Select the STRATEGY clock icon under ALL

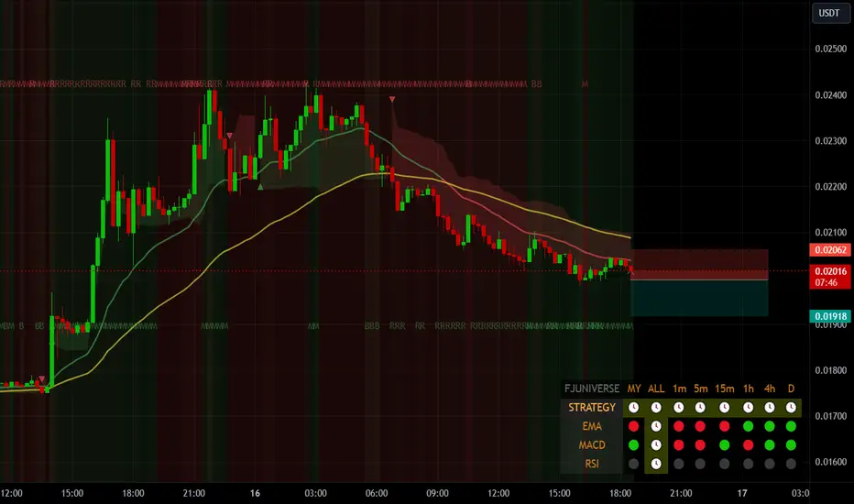[656, 408]
